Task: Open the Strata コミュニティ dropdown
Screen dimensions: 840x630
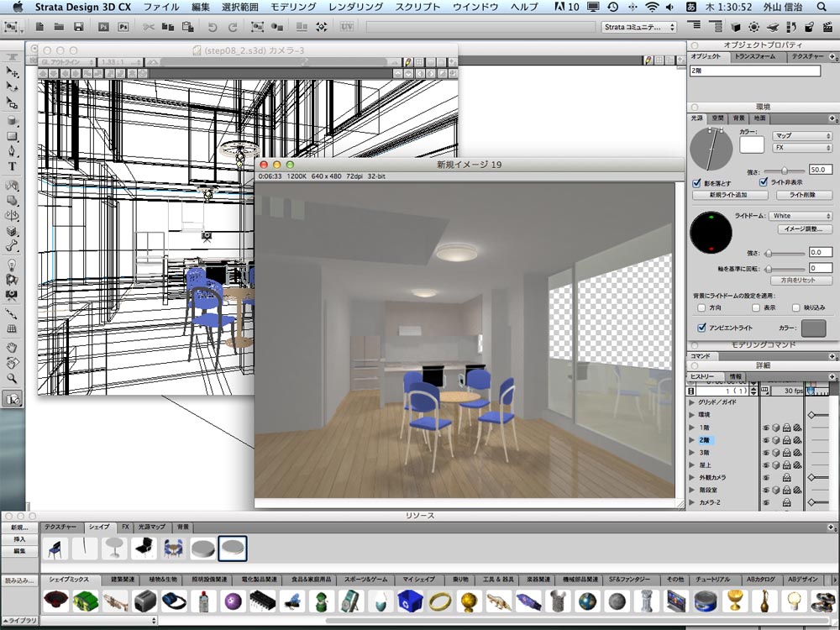Action: 639,27
